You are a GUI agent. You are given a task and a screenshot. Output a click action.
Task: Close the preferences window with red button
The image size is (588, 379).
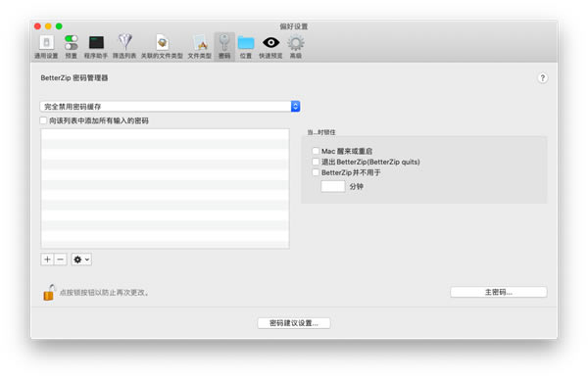click(x=37, y=26)
